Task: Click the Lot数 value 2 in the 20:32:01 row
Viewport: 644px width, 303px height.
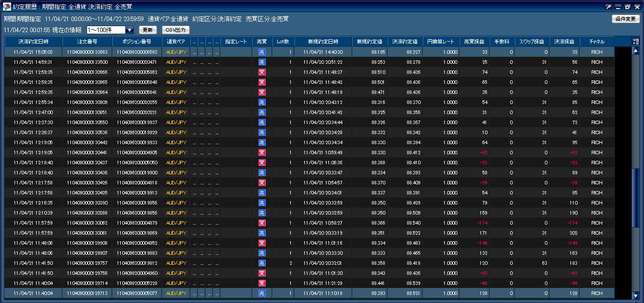Action: 290,263
